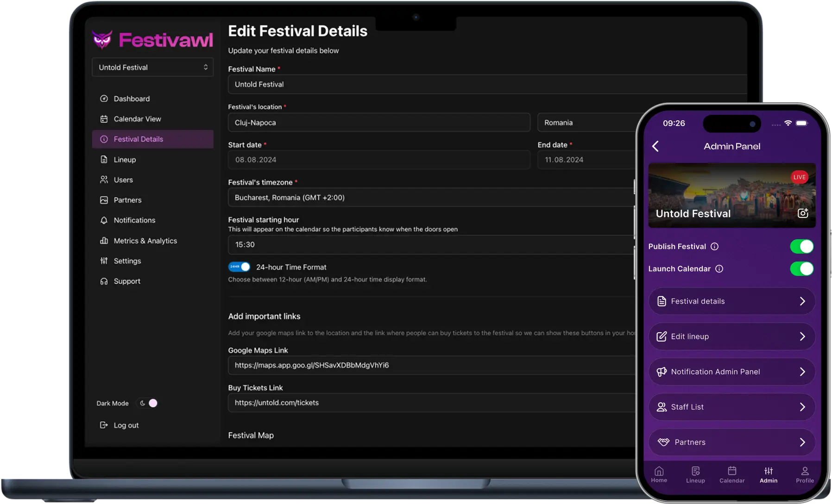Tap the info icon next to Launch Calendar
This screenshot has height=504, width=832.
click(x=719, y=269)
